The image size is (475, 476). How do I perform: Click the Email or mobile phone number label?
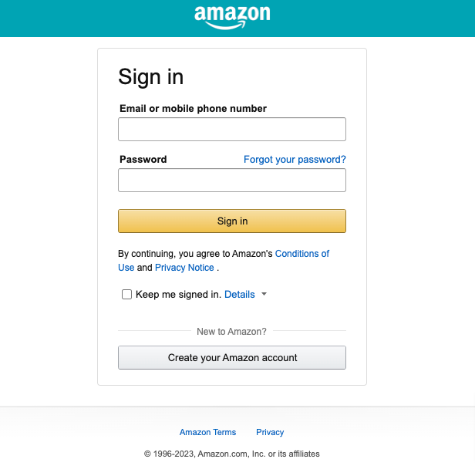point(193,108)
